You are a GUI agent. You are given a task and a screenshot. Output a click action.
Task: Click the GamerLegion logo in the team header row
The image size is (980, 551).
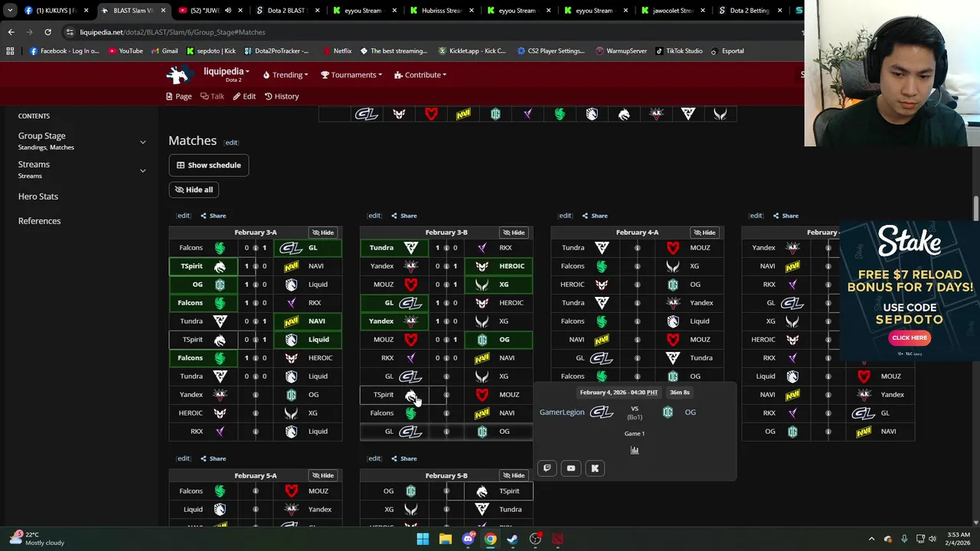point(367,114)
